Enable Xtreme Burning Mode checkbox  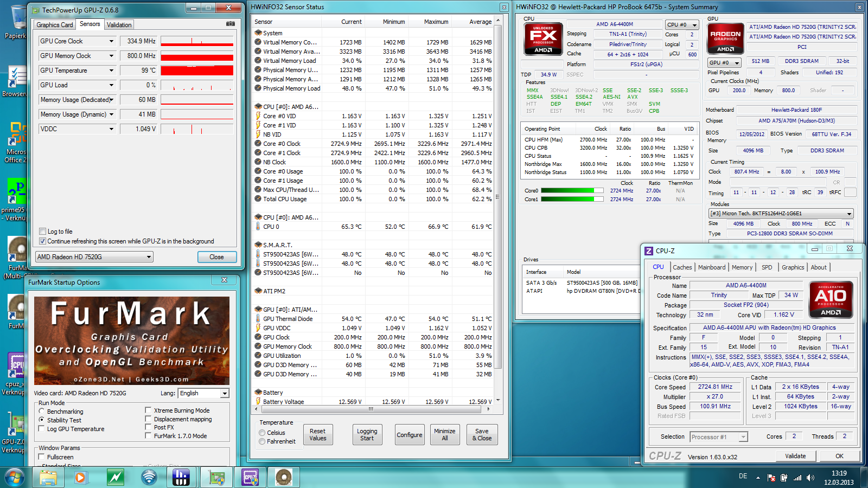(148, 410)
